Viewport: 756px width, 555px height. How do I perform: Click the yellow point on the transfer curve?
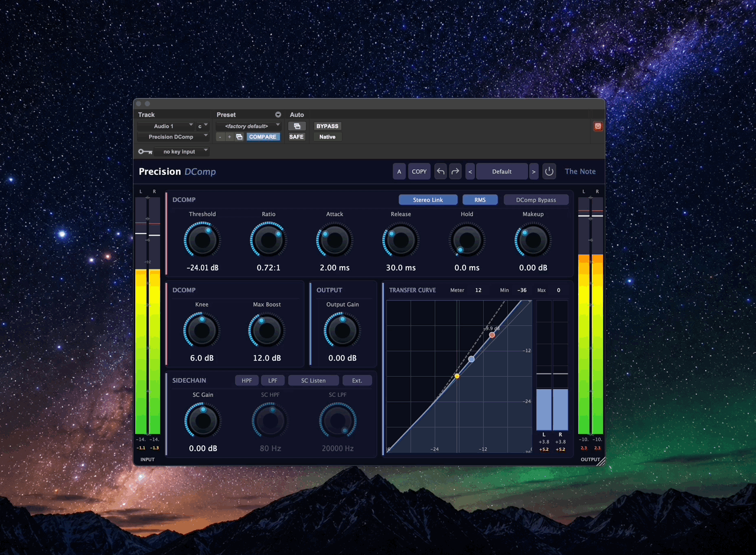click(x=457, y=376)
